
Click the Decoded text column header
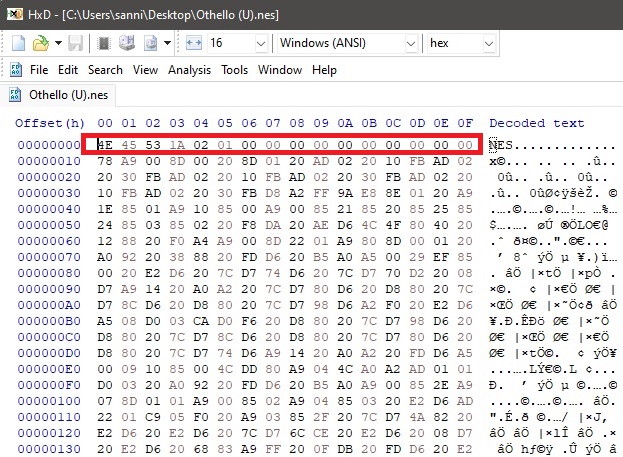pyautogui.click(x=537, y=123)
